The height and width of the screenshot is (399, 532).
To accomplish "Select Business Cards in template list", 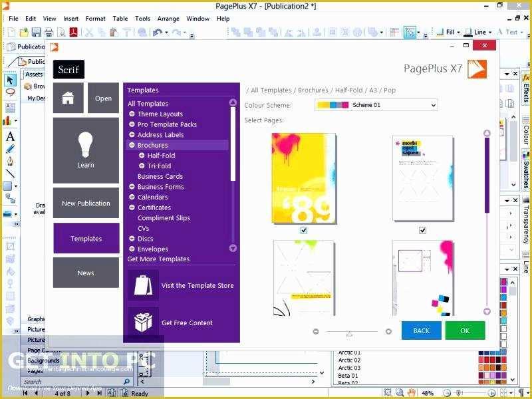I will coord(160,176).
